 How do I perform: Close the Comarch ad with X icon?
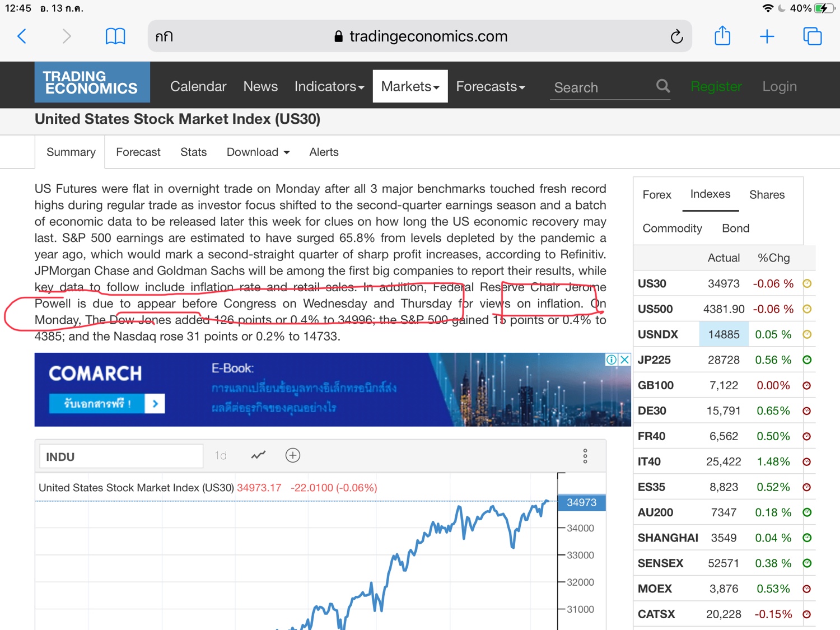tap(624, 360)
